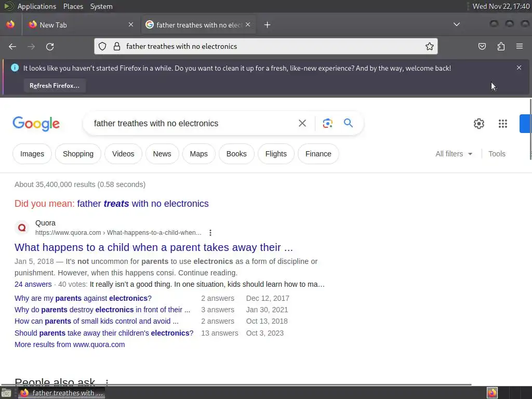Open Quora result's three-dot options
The height and width of the screenshot is (399, 532).
pyautogui.click(x=210, y=233)
